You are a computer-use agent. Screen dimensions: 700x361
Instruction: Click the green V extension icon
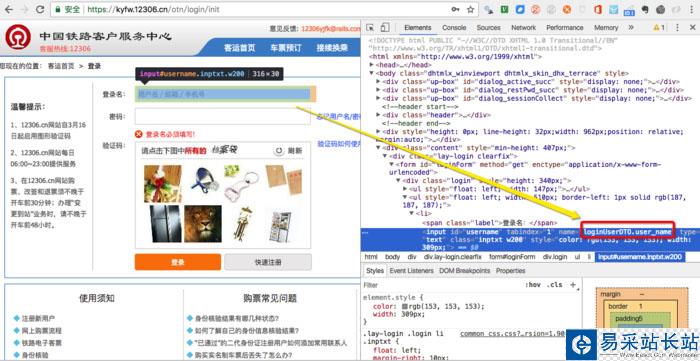click(x=504, y=9)
